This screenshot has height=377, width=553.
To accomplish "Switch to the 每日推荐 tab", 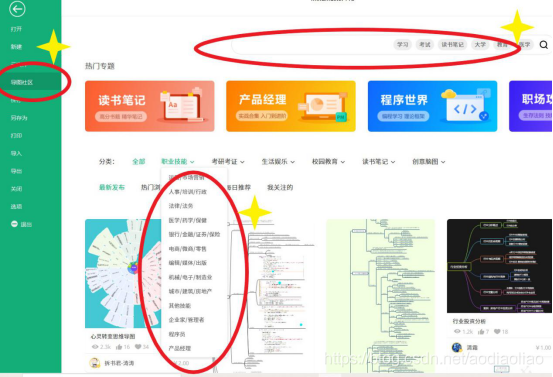I will point(238,187).
